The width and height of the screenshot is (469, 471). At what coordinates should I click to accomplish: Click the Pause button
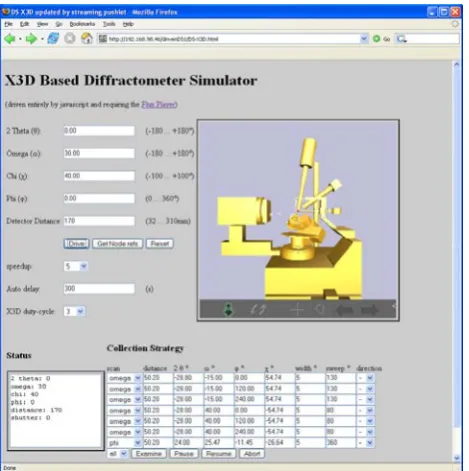[x=184, y=454]
